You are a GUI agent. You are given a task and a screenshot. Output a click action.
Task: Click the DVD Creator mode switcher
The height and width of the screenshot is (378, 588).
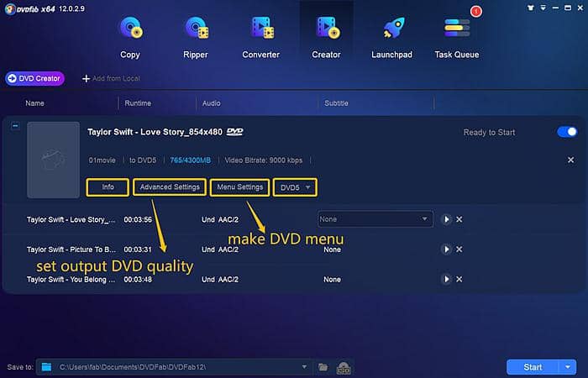34,78
